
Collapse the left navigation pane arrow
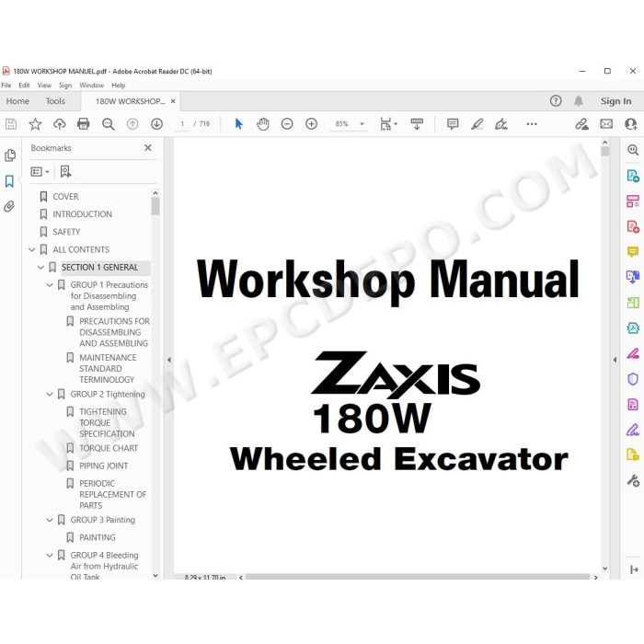(x=168, y=360)
